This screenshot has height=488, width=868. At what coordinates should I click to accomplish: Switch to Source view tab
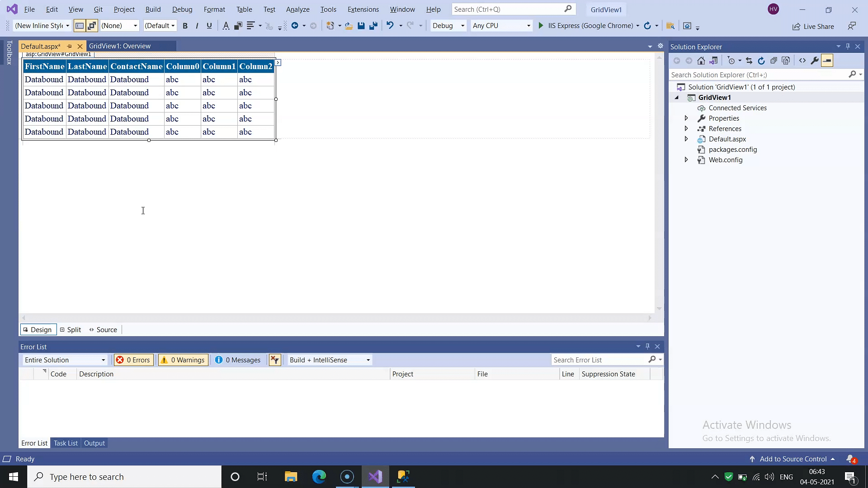pos(106,329)
